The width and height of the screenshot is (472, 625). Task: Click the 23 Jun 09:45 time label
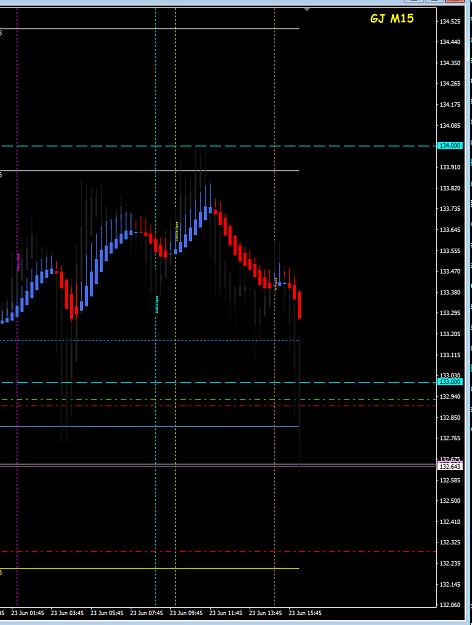pyautogui.click(x=186, y=613)
